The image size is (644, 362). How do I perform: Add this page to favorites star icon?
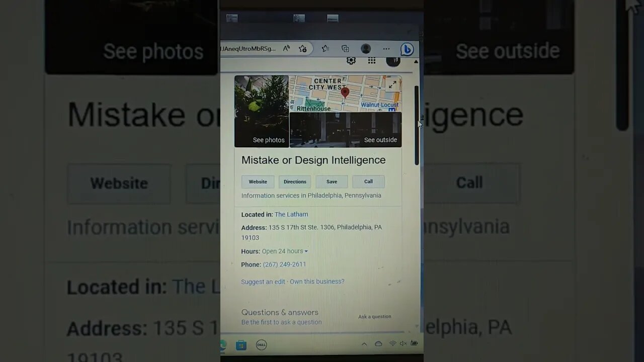pyautogui.click(x=302, y=49)
